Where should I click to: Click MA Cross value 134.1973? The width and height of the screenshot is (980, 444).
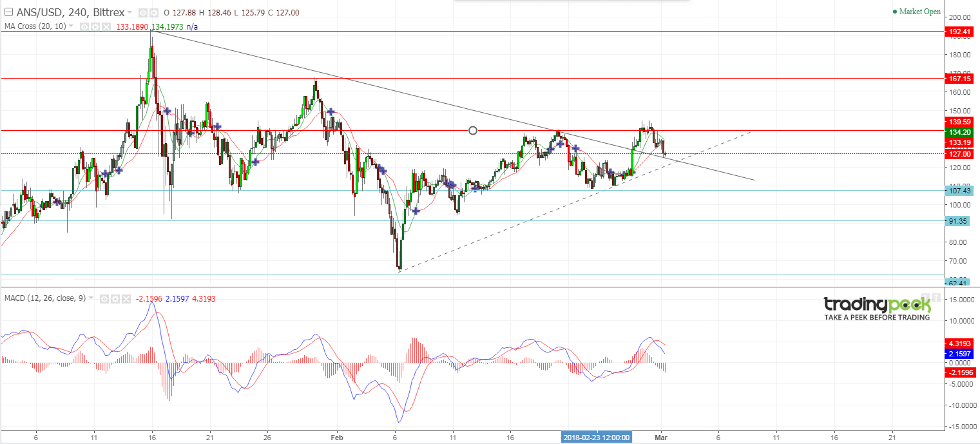tap(167, 26)
